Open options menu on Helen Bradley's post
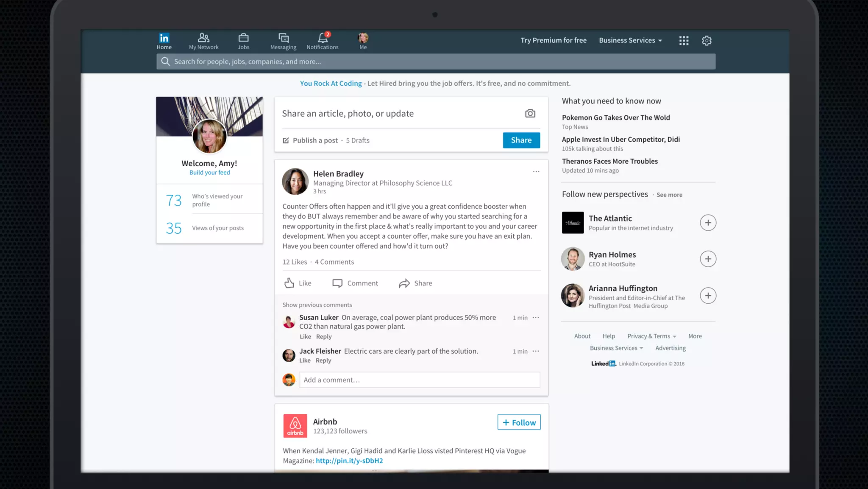 (536, 172)
